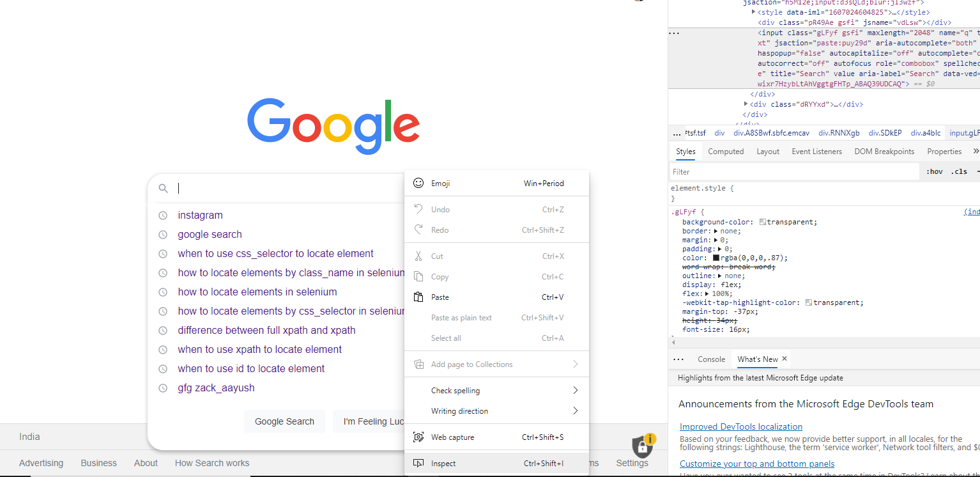Click the ellipsis beside the input element row
The height and width of the screenshot is (477, 980).
(x=674, y=33)
